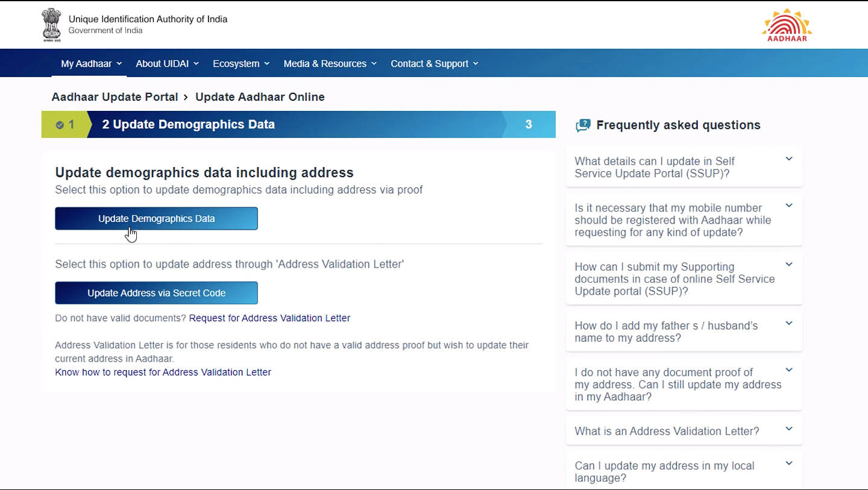The image size is (868, 490).
Task: Click the step 1 completed checkmark icon
Action: click(x=60, y=125)
